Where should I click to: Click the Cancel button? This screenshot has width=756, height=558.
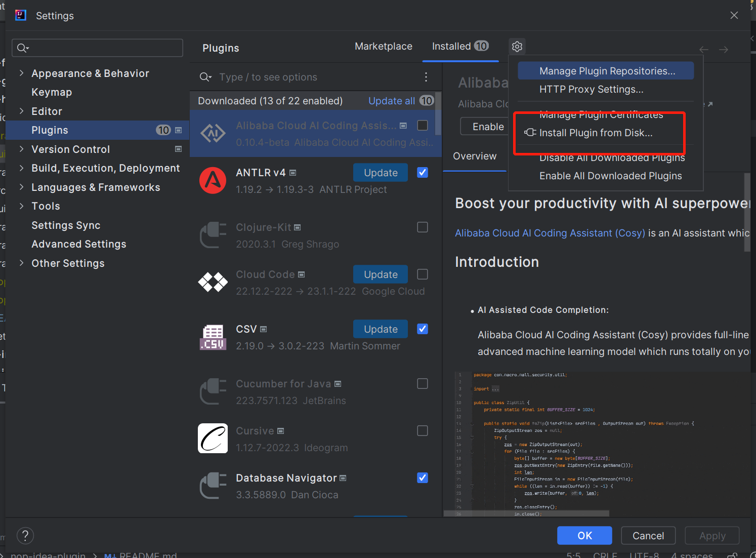point(648,536)
